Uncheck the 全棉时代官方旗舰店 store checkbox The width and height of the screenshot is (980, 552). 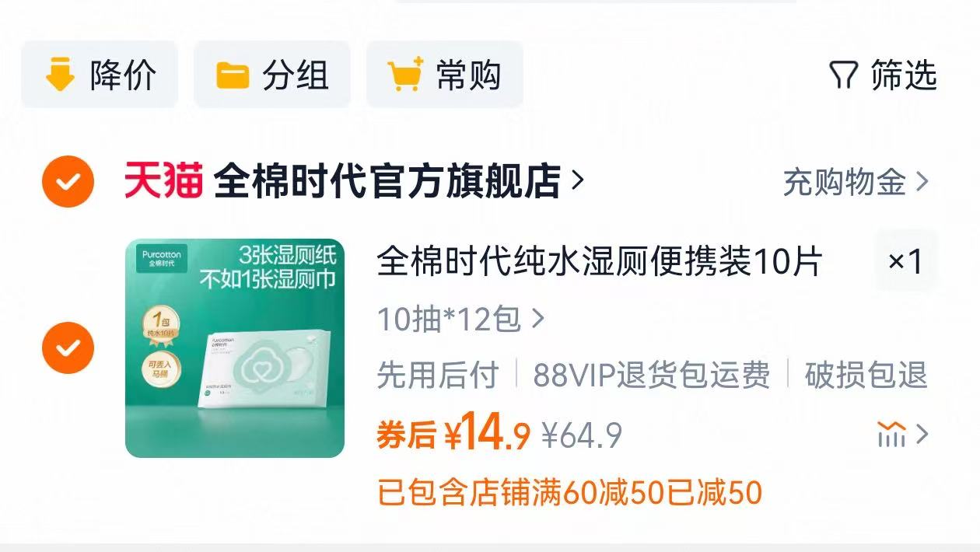pos(68,182)
